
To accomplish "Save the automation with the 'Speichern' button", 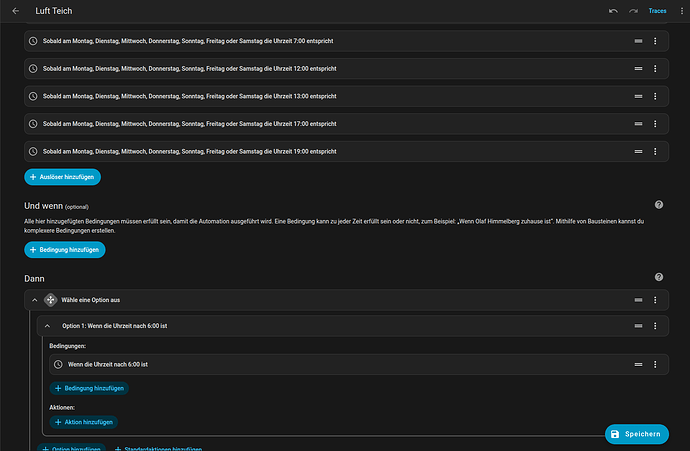I will (x=636, y=434).
